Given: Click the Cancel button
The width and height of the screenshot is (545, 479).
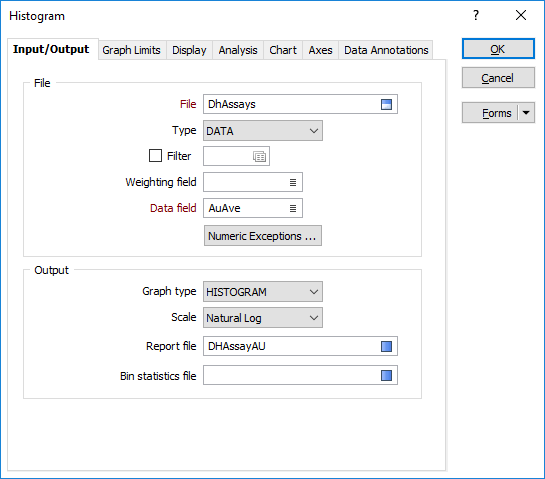Looking at the screenshot, I should (x=498, y=78).
